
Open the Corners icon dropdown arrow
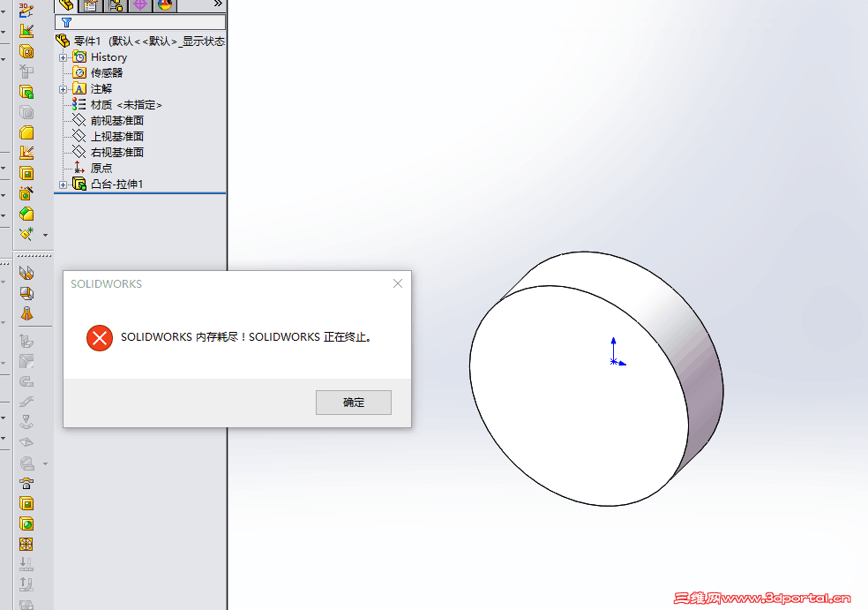pos(45,463)
